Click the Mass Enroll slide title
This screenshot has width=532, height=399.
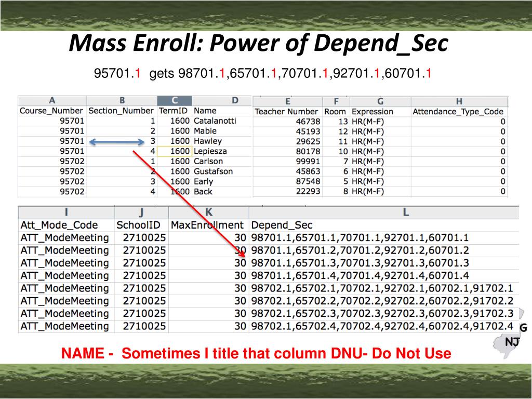(x=259, y=44)
